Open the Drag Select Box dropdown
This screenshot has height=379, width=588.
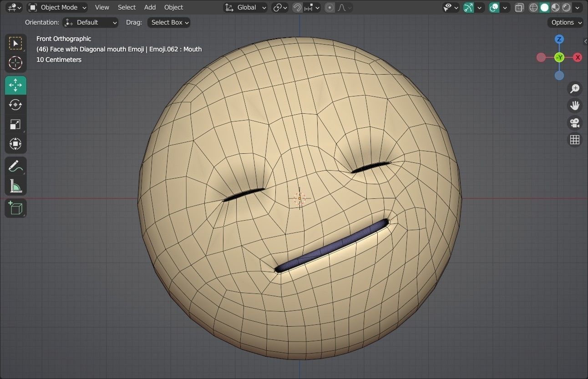tap(169, 22)
